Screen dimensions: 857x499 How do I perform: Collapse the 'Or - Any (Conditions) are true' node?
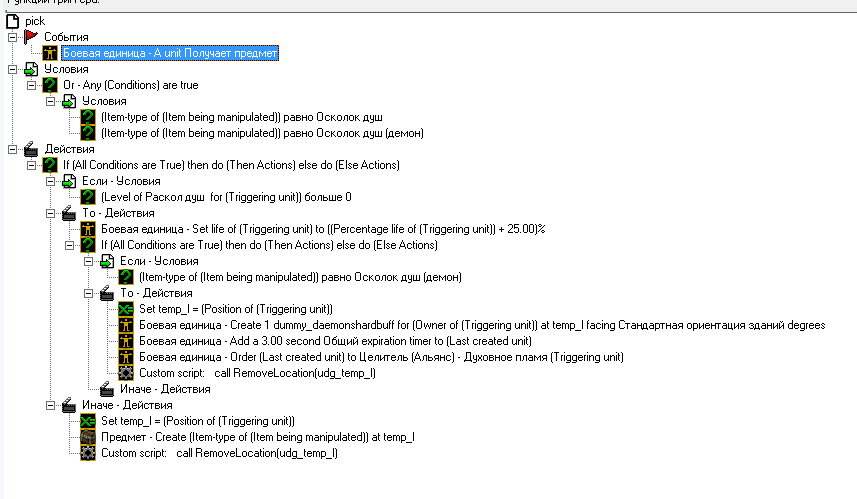coord(32,85)
